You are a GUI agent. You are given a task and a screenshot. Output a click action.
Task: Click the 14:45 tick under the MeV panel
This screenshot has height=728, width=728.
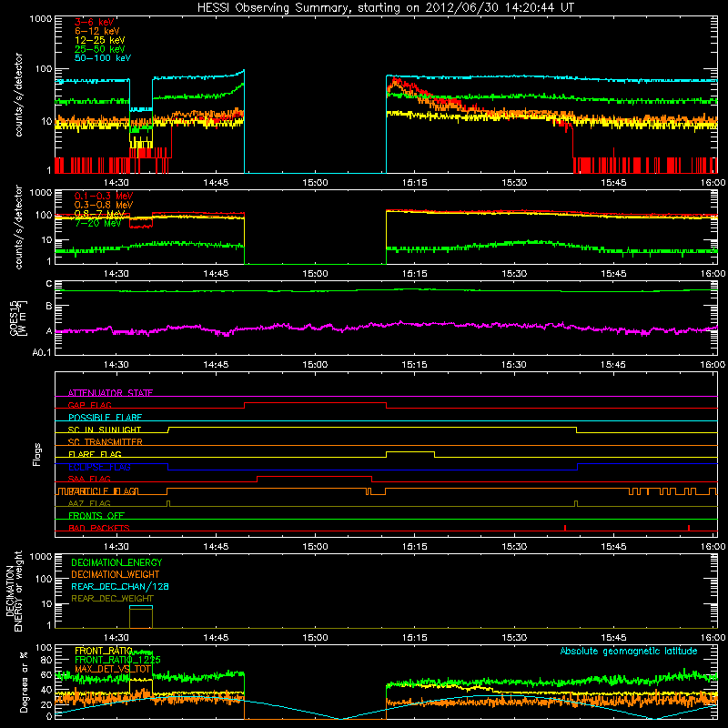coord(216,274)
